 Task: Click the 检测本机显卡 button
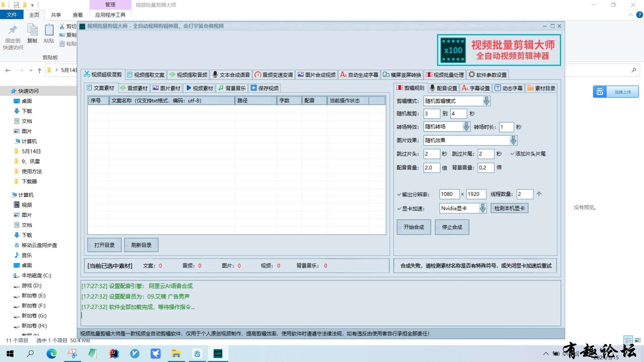[509, 208]
